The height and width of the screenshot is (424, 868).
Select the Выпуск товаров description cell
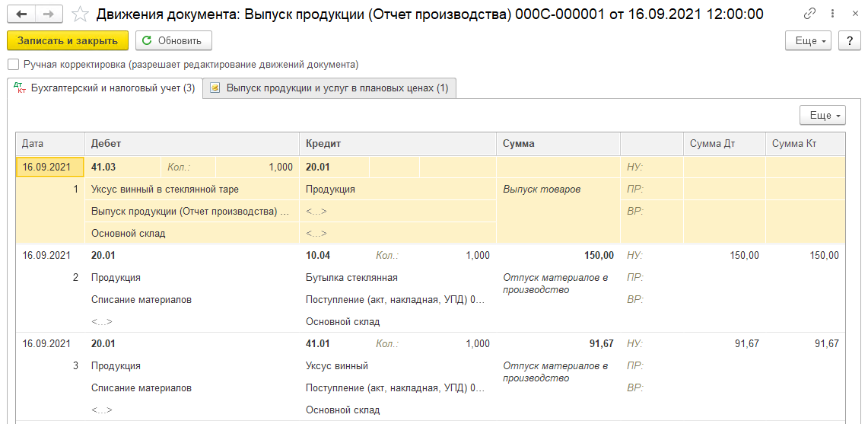[x=558, y=211]
